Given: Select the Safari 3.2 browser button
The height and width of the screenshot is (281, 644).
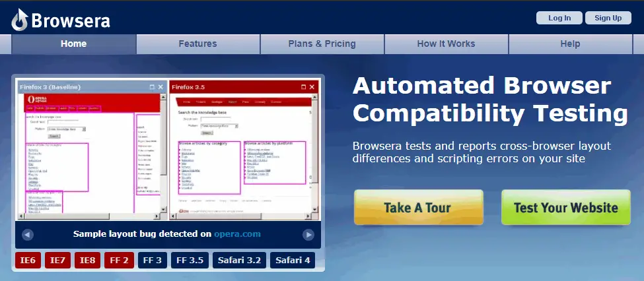Looking at the screenshot, I should (240, 261).
